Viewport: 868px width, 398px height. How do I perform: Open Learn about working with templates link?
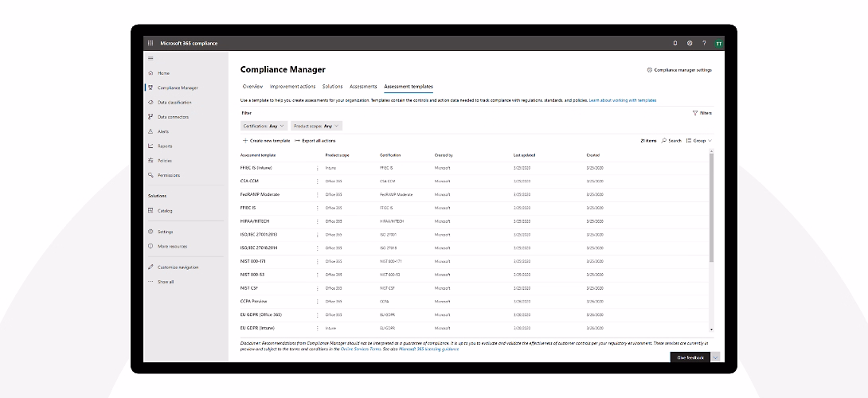pos(623,100)
